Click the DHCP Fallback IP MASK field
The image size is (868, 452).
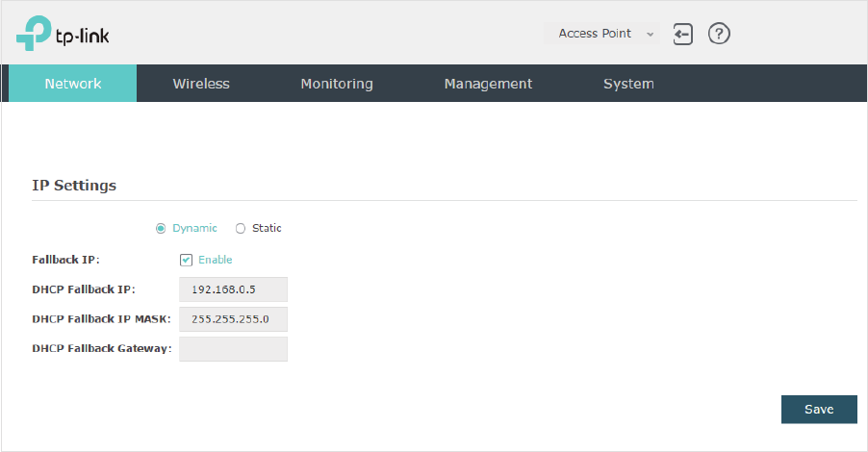[x=233, y=319]
